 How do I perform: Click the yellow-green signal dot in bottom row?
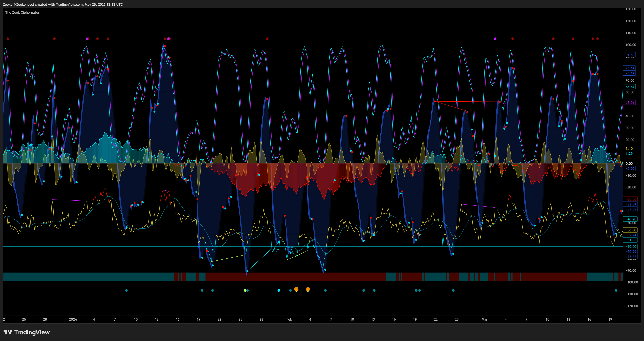point(245,290)
